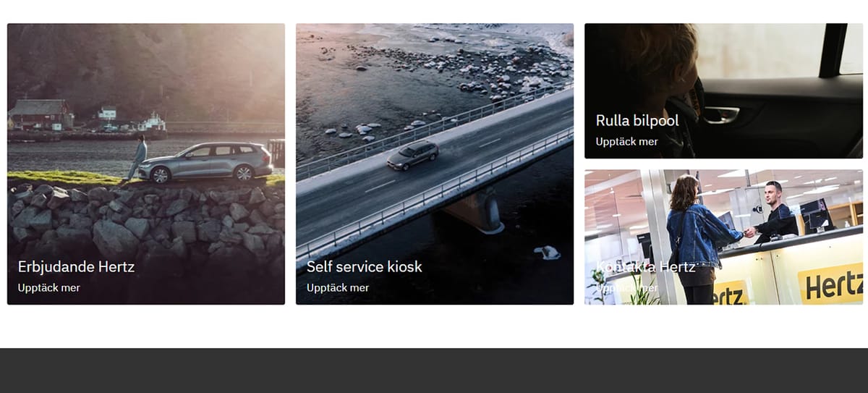Click Upptäck mer under Erbjudande Hertz
Viewport: 868px width, 393px height.
[48, 288]
